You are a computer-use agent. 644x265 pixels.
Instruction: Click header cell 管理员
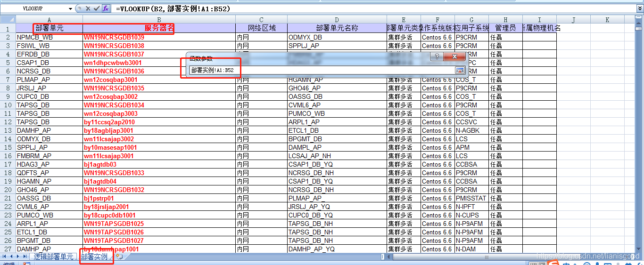click(505, 28)
